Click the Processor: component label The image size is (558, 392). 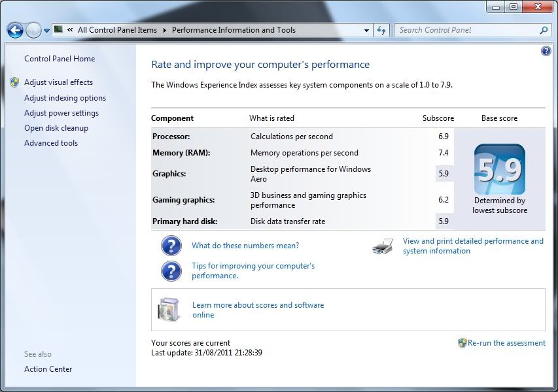tap(171, 137)
